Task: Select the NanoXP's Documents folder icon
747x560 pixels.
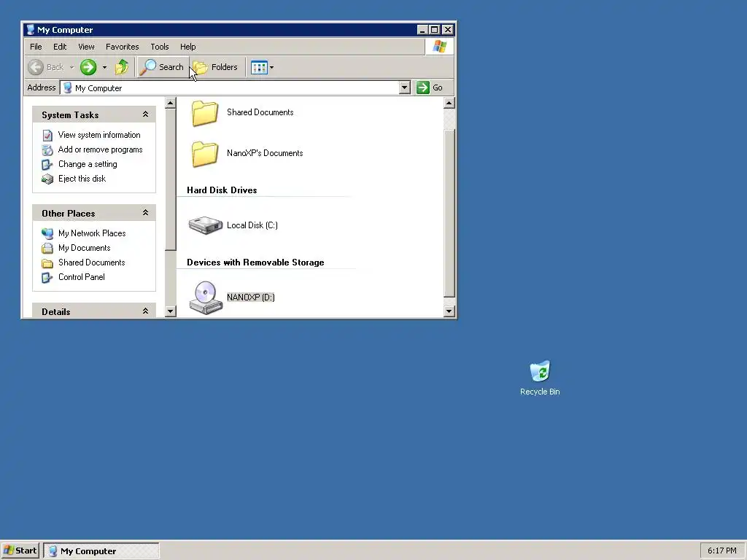Action: (205, 155)
